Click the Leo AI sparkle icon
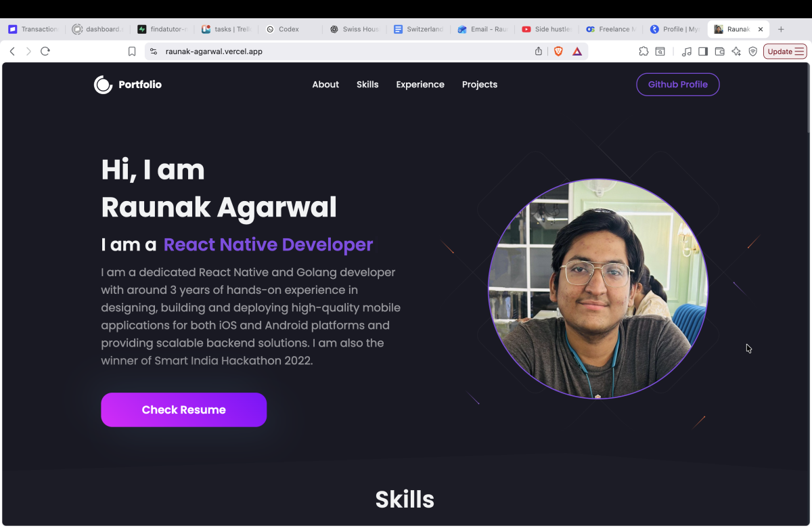 [736, 51]
